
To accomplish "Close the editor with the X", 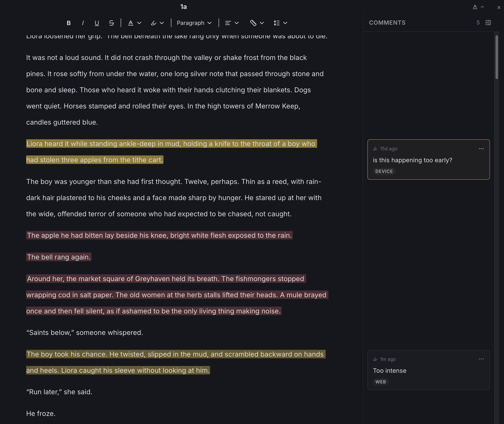I will 499,8.
